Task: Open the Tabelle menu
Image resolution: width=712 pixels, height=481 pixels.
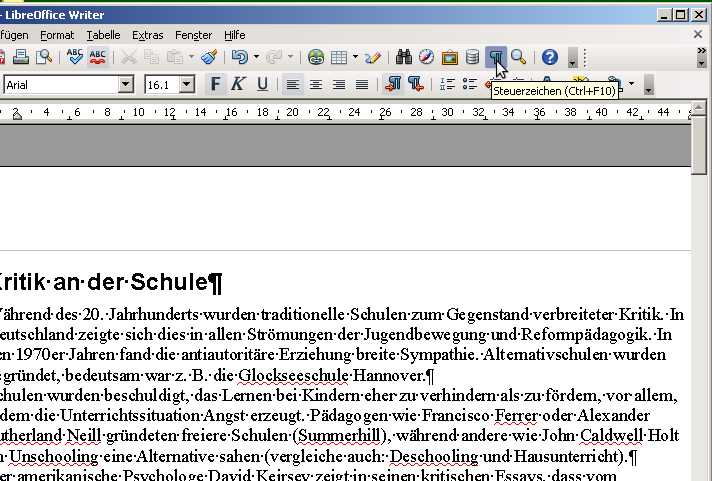Action: pyautogui.click(x=103, y=34)
